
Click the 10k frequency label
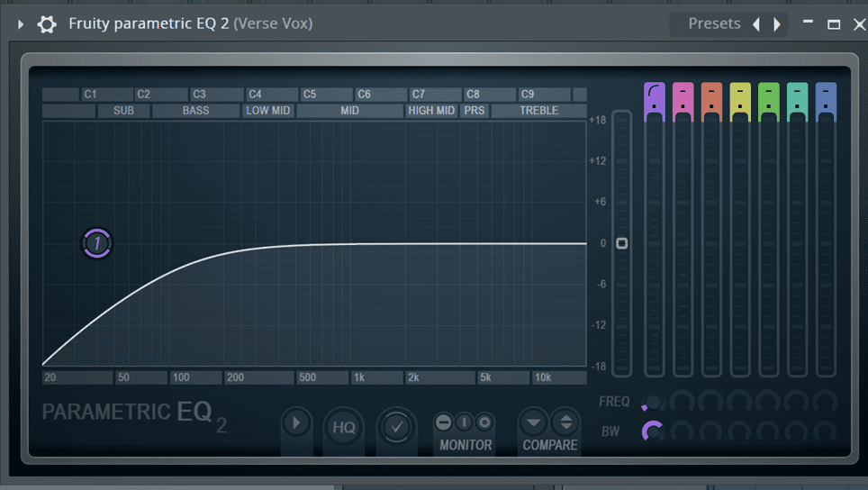559,377
